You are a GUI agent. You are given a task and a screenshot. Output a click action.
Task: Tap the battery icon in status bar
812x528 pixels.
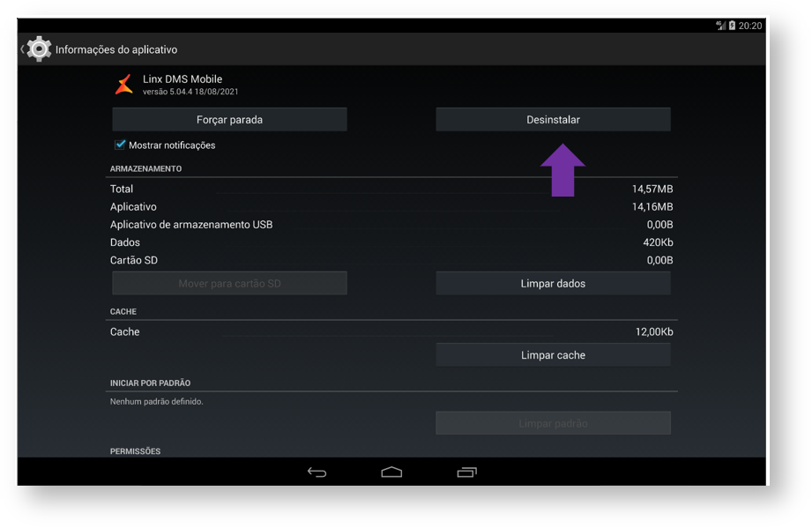(x=732, y=26)
